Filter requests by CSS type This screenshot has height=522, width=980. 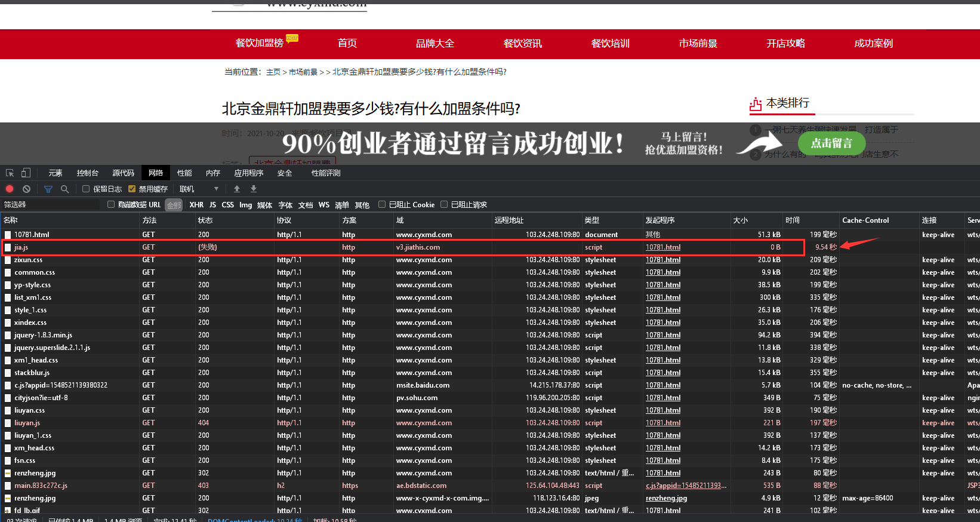coord(228,205)
